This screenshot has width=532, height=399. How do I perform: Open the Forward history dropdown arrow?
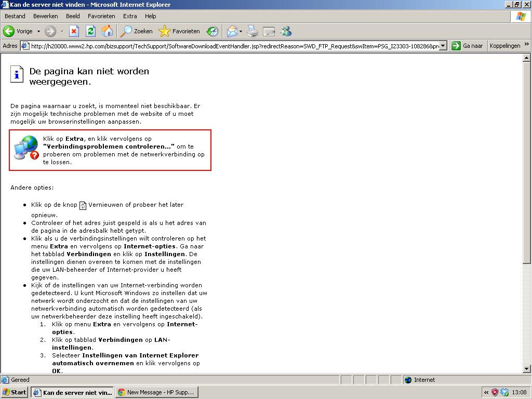62,31
